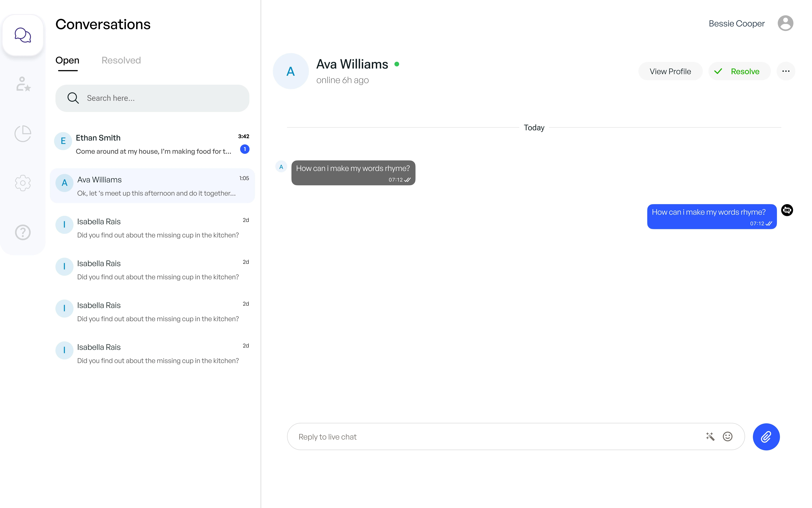Switch to the Resolved tab
The image size is (812, 508).
pyautogui.click(x=121, y=60)
